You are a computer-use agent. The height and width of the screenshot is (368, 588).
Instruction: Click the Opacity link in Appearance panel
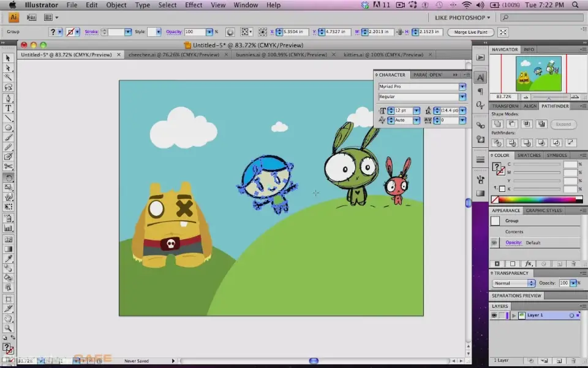513,243
